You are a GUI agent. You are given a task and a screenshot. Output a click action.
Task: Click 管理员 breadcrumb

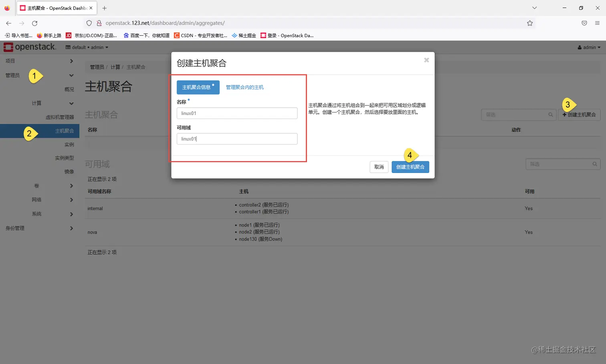click(x=97, y=67)
